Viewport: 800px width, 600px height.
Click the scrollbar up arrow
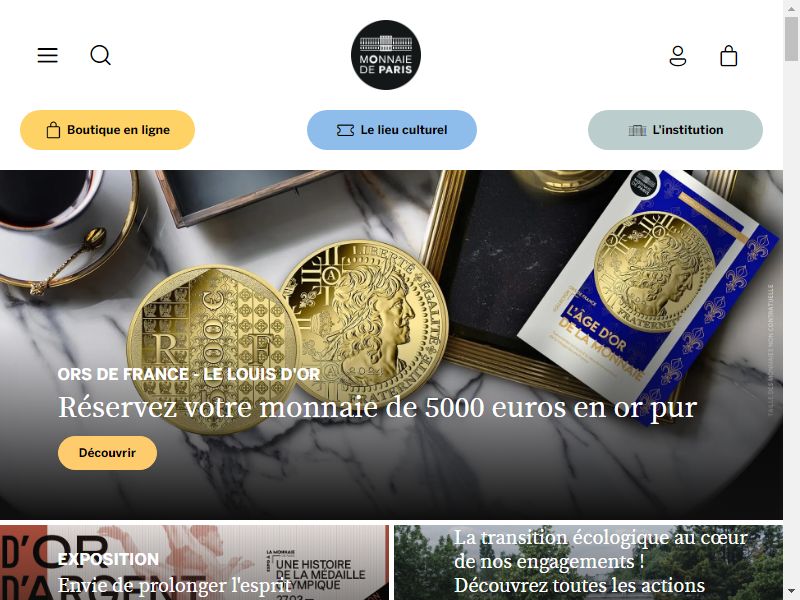pos(791,7)
